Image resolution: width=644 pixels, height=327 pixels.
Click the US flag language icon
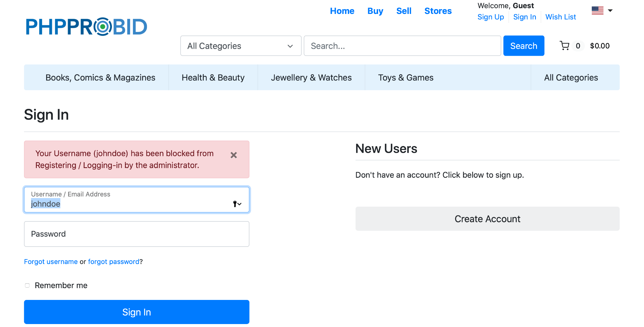click(x=597, y=11)
